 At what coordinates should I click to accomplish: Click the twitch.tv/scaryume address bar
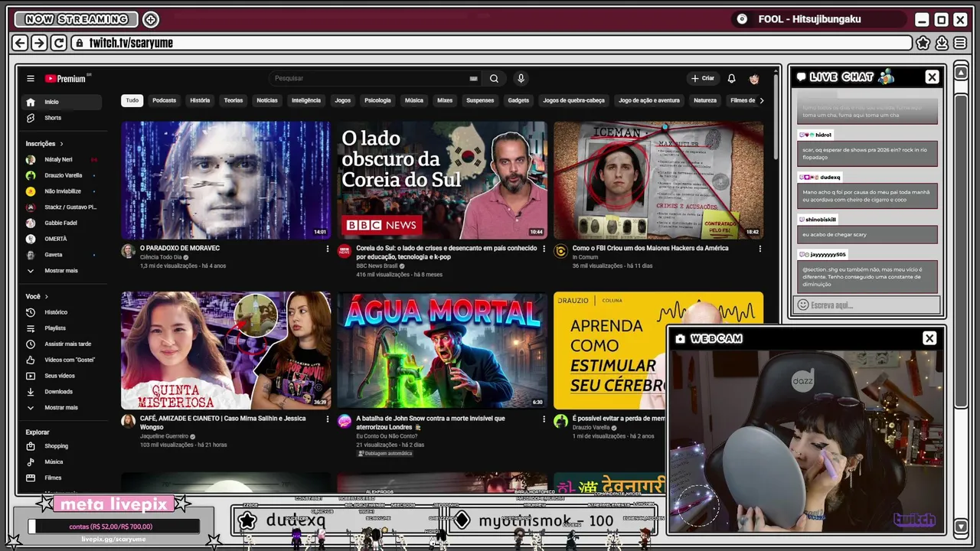pos(492,43)
